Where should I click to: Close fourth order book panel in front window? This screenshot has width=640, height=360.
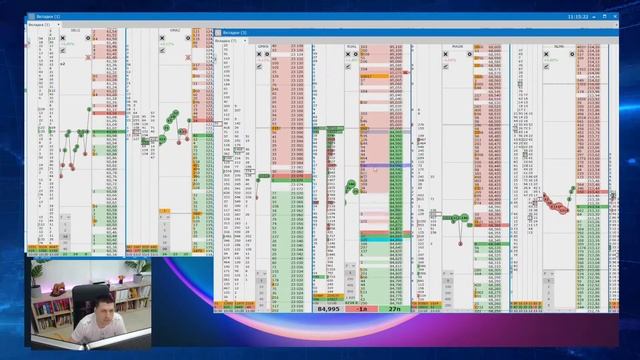(546, 54)
